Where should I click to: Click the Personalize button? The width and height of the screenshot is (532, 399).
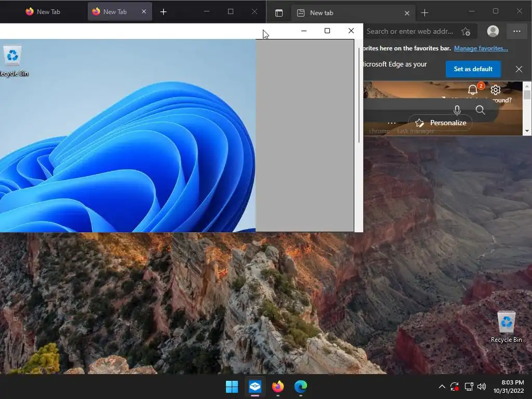pyautogui.click(x=441, y=123)
